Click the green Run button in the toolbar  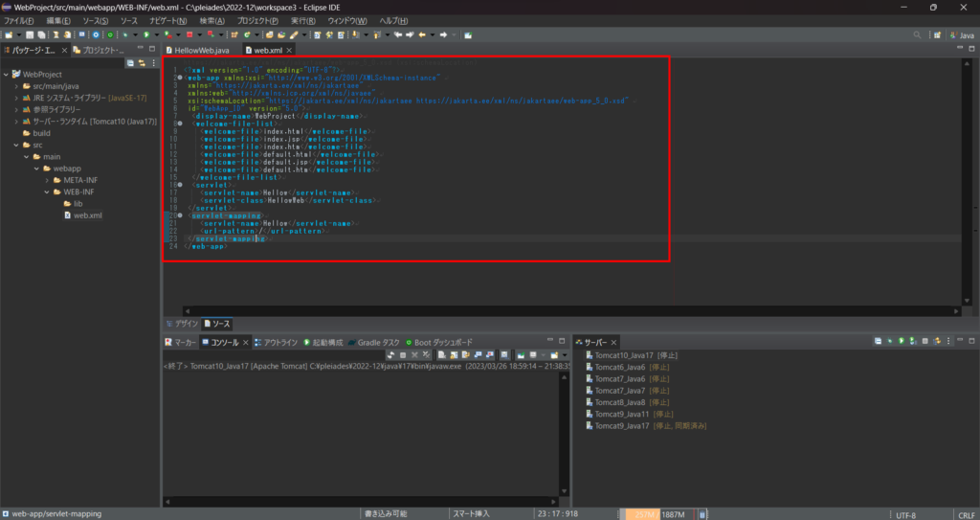(145, 35)
